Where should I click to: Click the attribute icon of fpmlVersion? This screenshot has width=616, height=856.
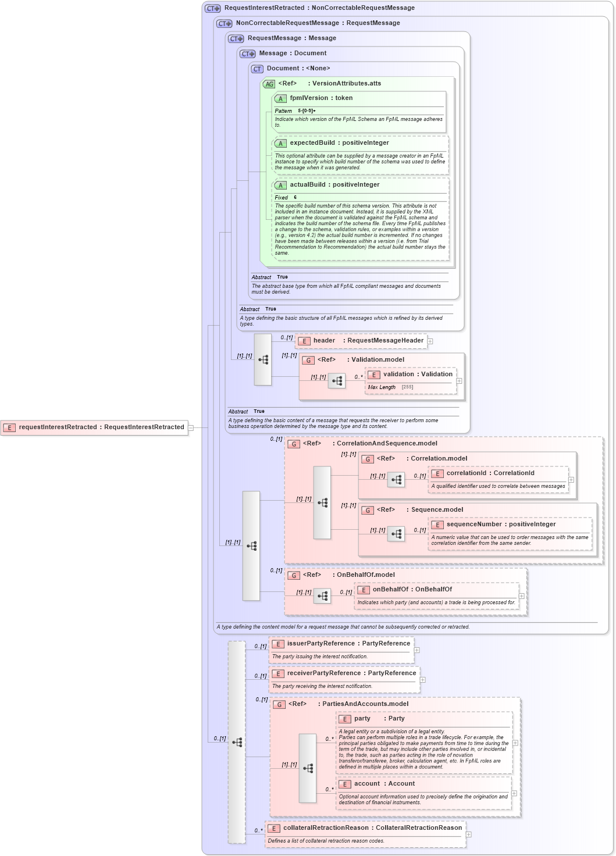(280, 99)
